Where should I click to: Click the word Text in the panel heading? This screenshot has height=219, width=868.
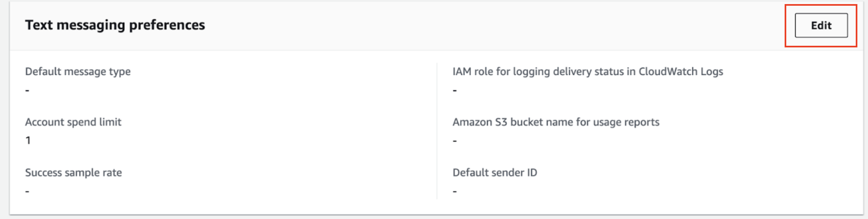pyautogui.click(x=39, y=25)
